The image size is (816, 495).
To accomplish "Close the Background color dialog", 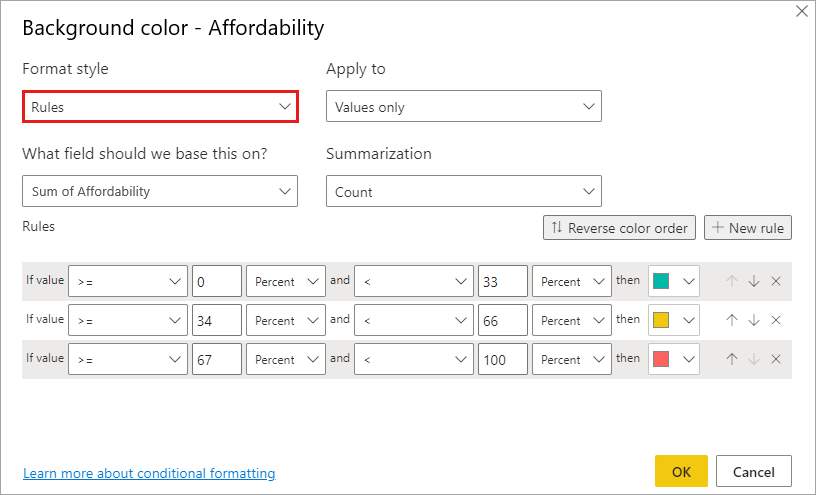I will 801,11.
